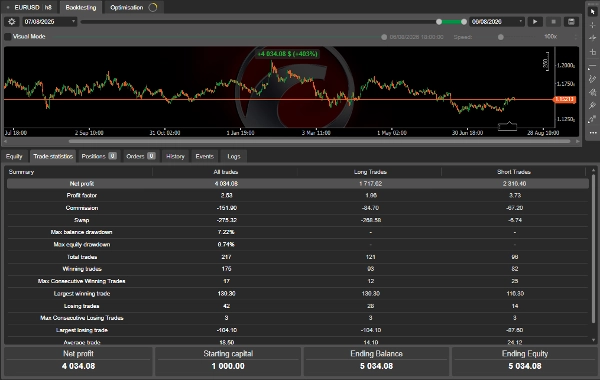
Task: Open backtesting settings gear
Action: point(11,22)
